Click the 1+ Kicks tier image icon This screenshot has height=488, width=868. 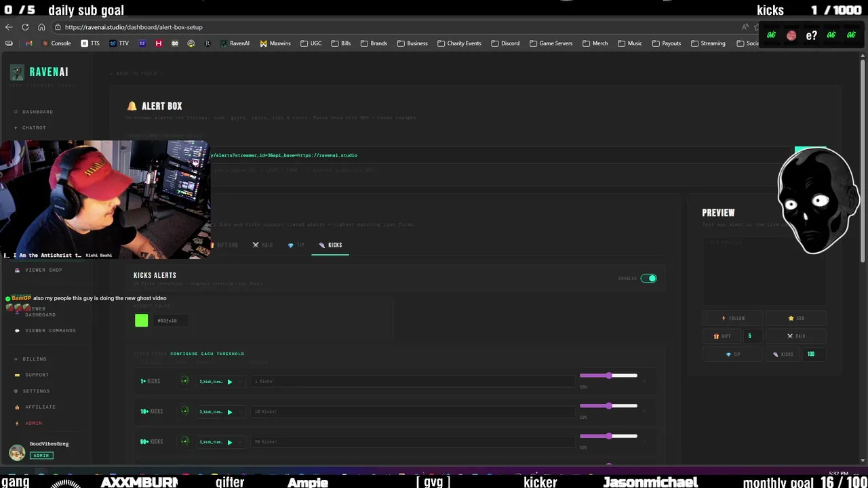point(184,381)
